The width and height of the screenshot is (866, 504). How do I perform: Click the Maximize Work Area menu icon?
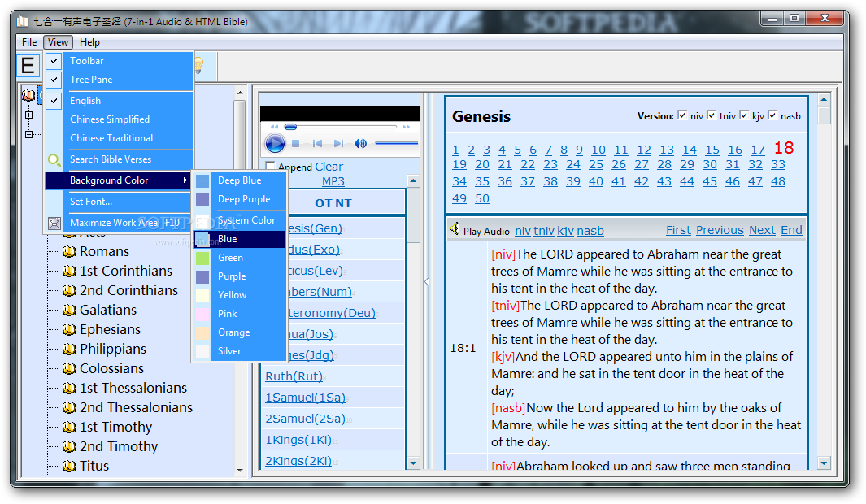coord(54,223)
